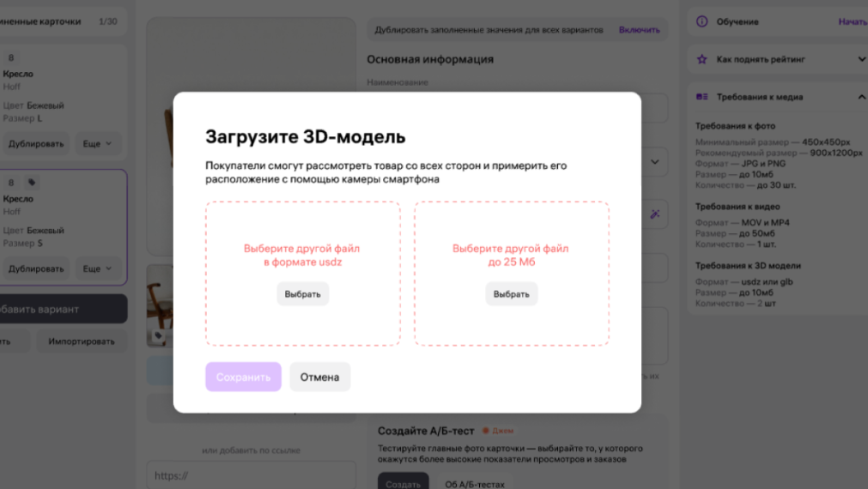Click the star icon beside Как поднять рейтинг
Image resolution: width=868 pixels, height=489 pixels.
pos(702,59)
